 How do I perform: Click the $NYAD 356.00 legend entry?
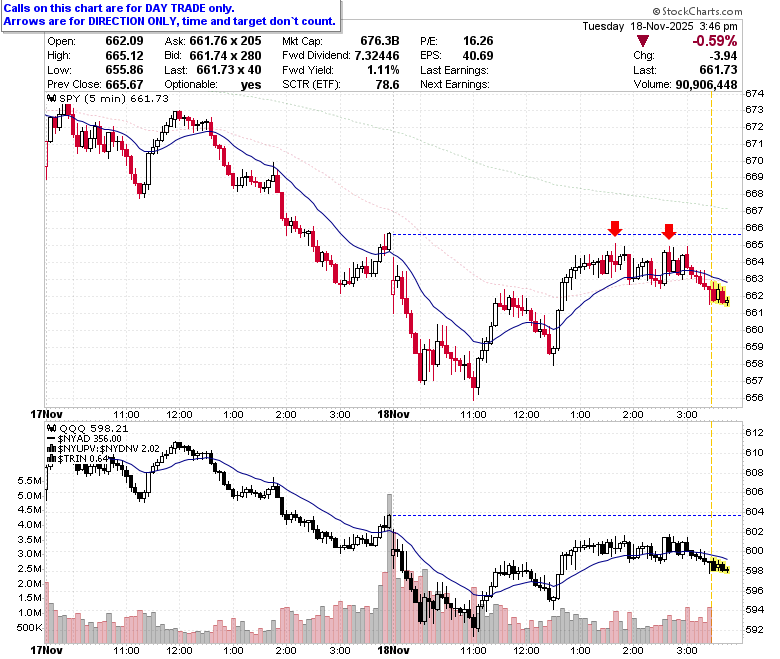(84, 438)
